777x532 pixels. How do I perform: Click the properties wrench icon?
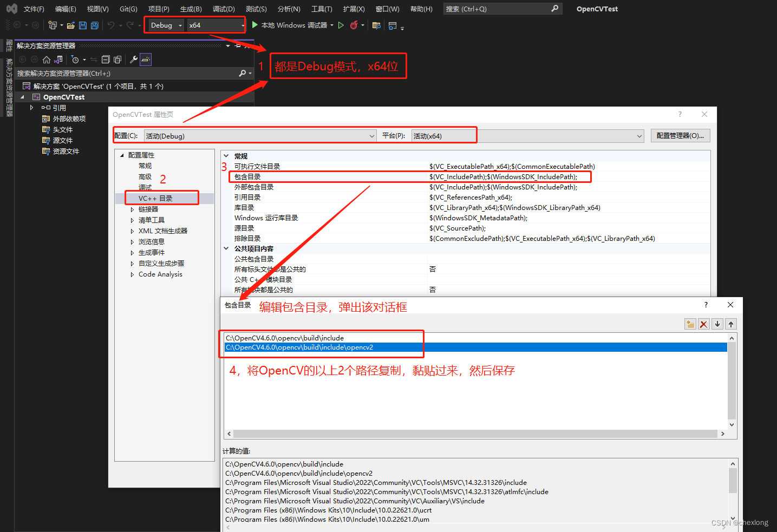tap(133, 60)
